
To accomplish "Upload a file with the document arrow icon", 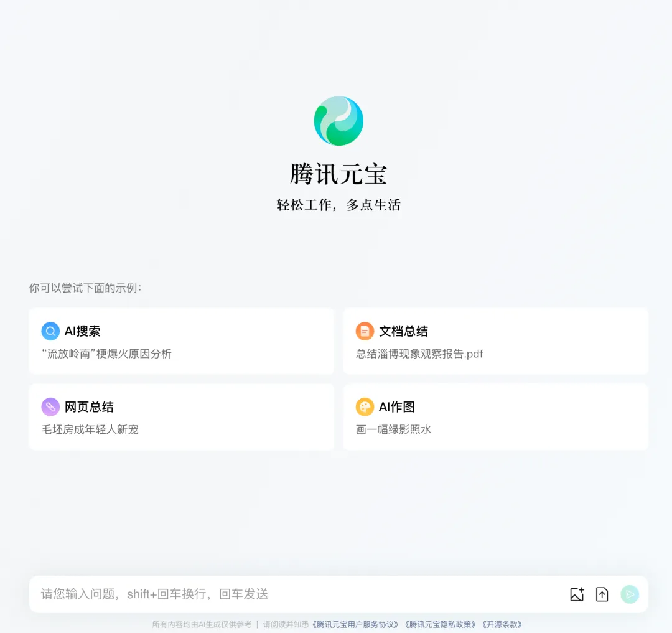I will click(602, 594).
